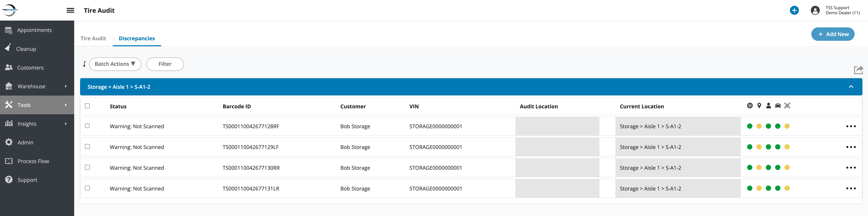This screenshot has height=216, width=868.
Task: Click the tire column header icon
Action: point(750,106)
